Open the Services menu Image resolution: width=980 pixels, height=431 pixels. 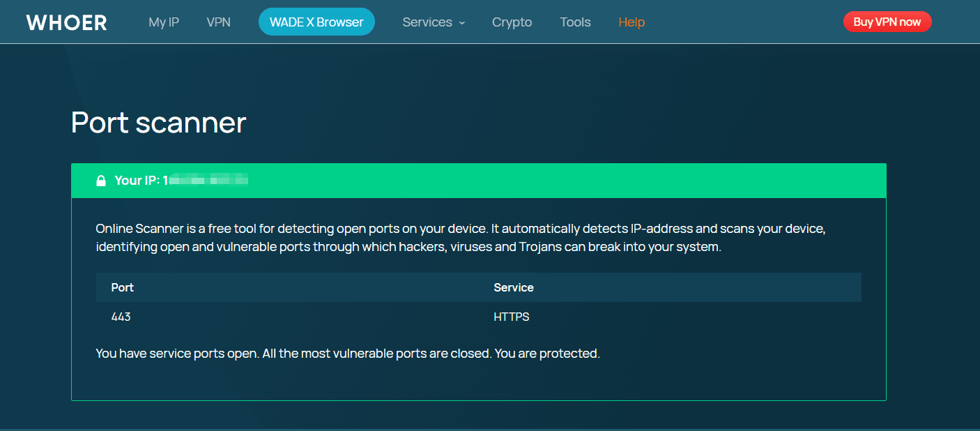pyautogui.click(x=427, y=22)
